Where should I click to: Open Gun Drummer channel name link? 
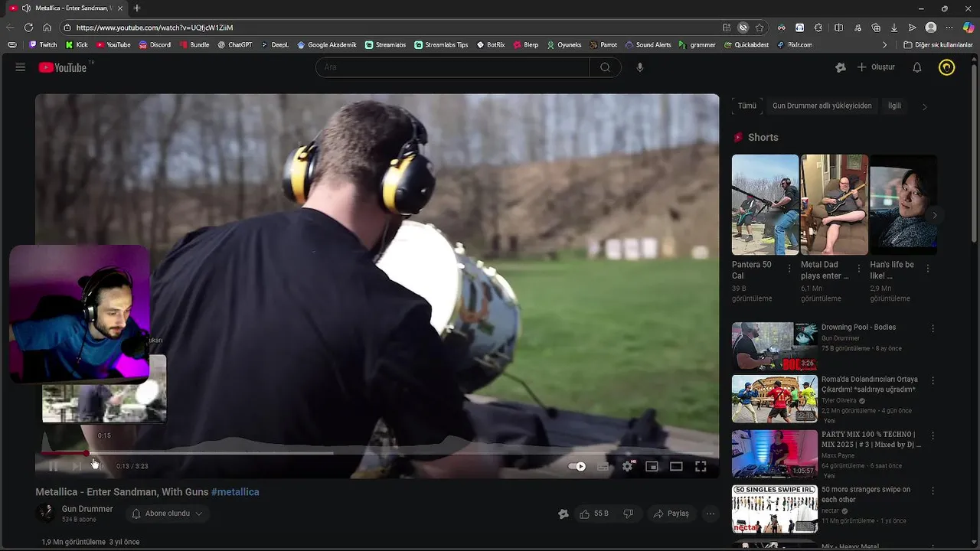(x=87, y=509)
